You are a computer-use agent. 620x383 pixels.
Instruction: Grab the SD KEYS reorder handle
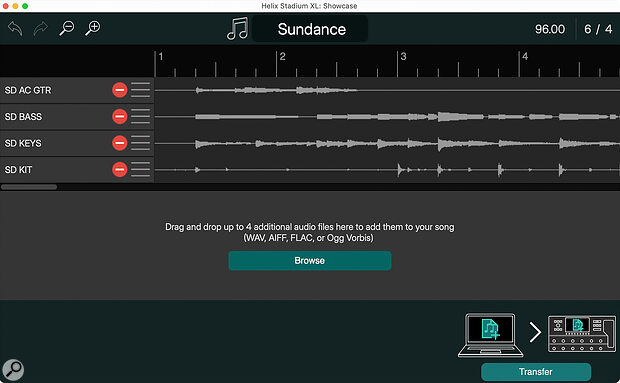[140, 143]
